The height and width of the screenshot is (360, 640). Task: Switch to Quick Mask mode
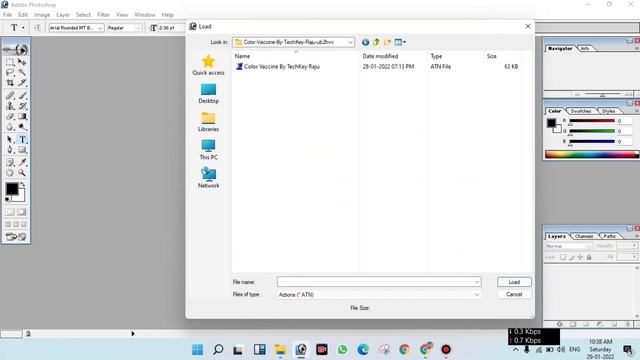tap(21, 212)
